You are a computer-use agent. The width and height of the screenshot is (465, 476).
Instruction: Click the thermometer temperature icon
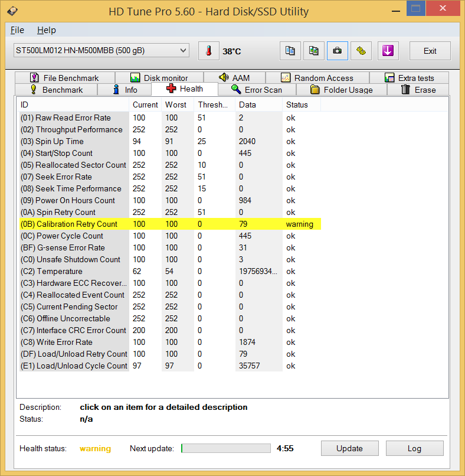208,51
